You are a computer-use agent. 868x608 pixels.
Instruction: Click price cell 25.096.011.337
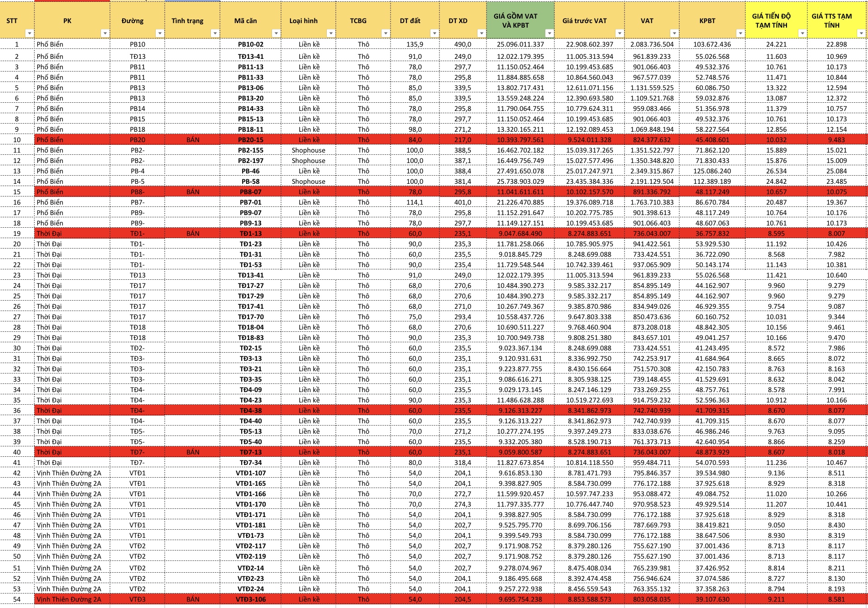[520, 44]
